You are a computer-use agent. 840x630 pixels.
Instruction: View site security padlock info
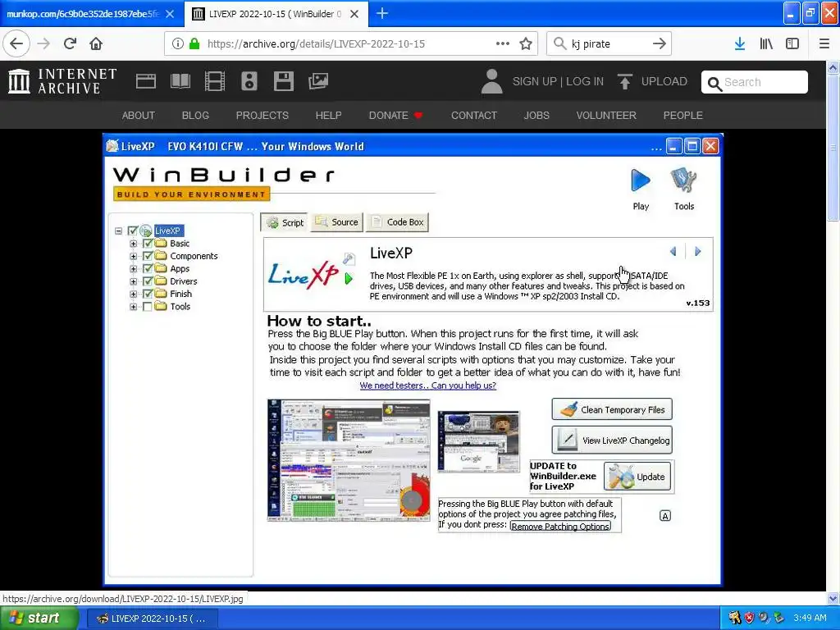point(194,43)
